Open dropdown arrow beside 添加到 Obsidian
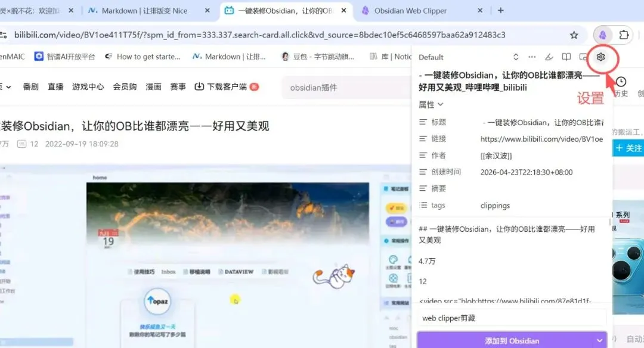 [x=599, y=341]
